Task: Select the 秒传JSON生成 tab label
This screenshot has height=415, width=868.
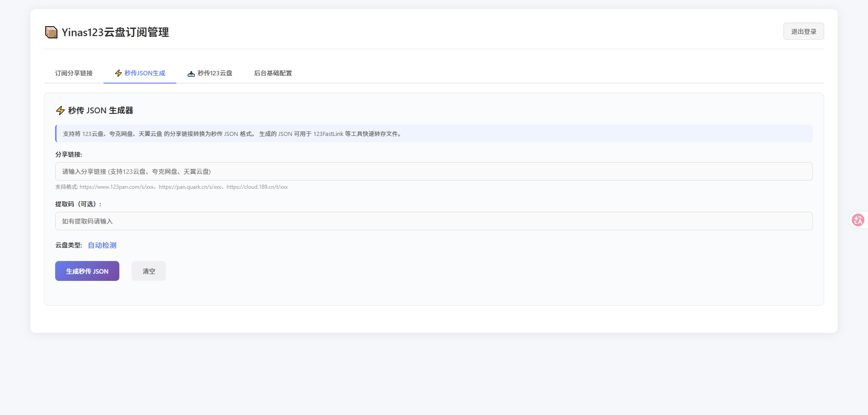Action: [x=145, y=73]
